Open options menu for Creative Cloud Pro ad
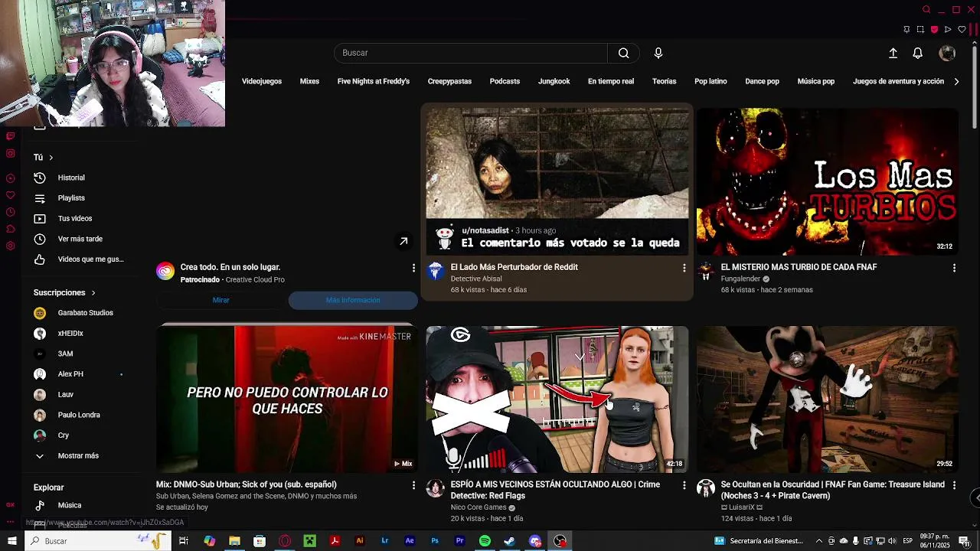This screenshot has width=980, height=551. pos(413,268)
